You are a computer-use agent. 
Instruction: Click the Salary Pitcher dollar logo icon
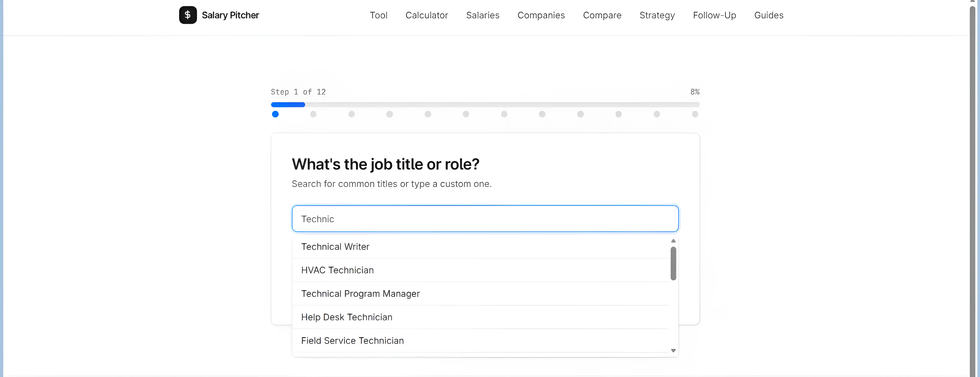tap(188, 15)
